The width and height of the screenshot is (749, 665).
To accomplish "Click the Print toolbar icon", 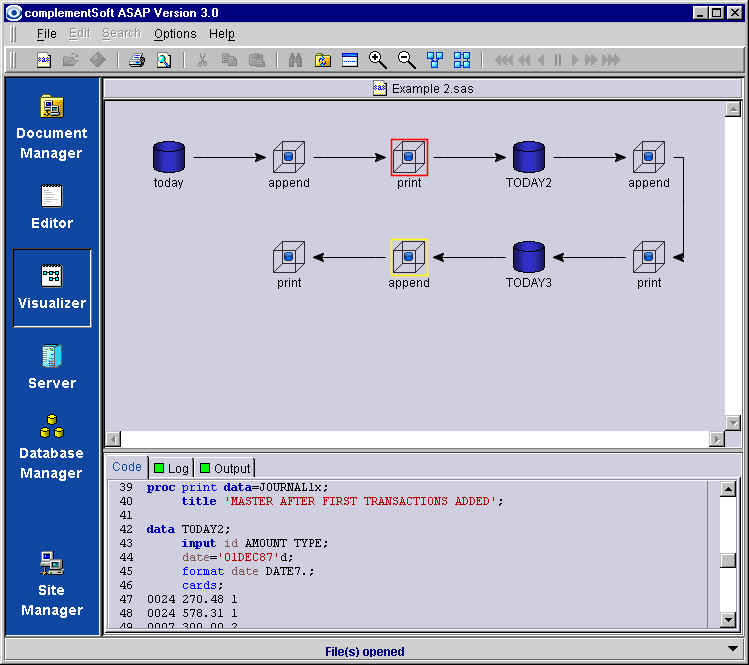I will pyautogui.click(x=137, y=60).
